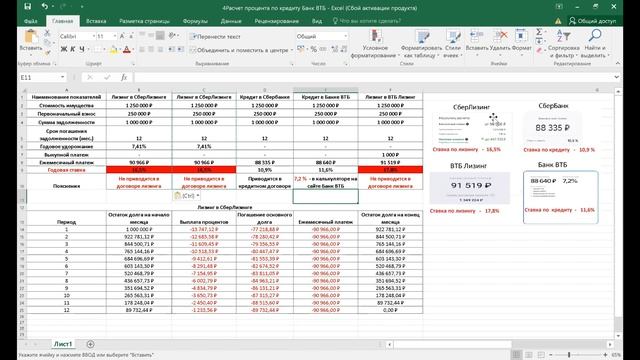Click the 'Что вы хотите сделать?' search box
The image size is (640, 360).
(x=366, y=21)
